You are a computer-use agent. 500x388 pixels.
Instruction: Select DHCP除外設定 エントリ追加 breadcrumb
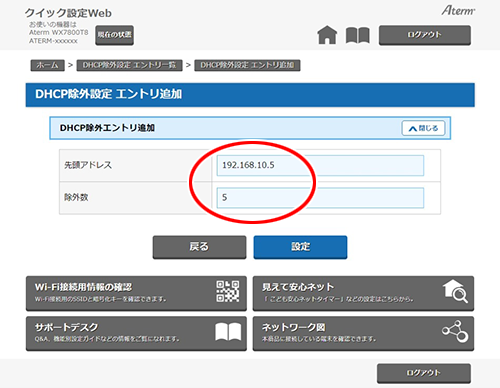coord(247,65)
